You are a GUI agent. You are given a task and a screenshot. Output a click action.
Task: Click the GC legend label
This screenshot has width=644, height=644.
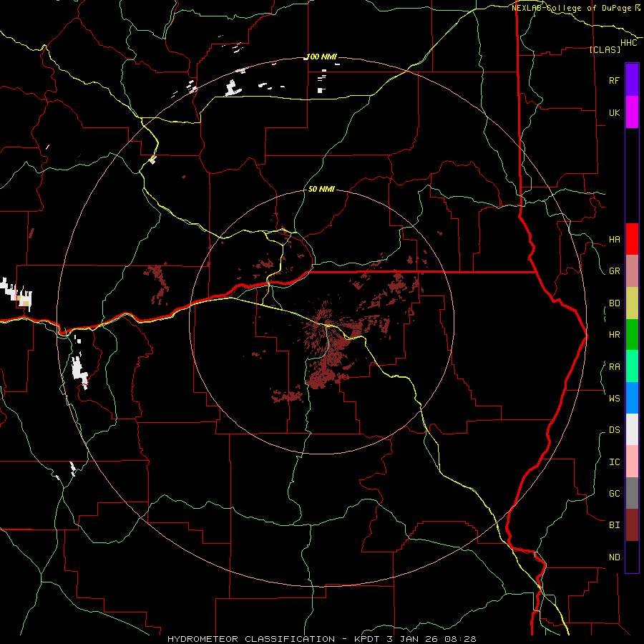pyautogui.click(x=615, y=494)
